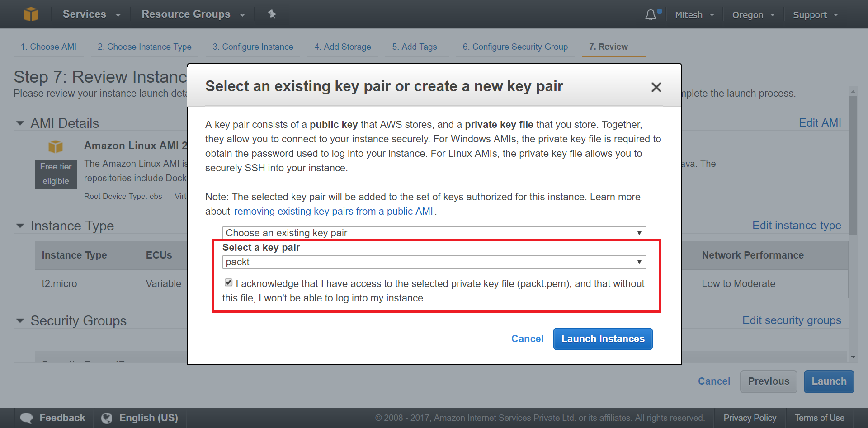The image size is (868, 428).
Task: Click the Launch button at bottom right
Action: click(829, 381)
